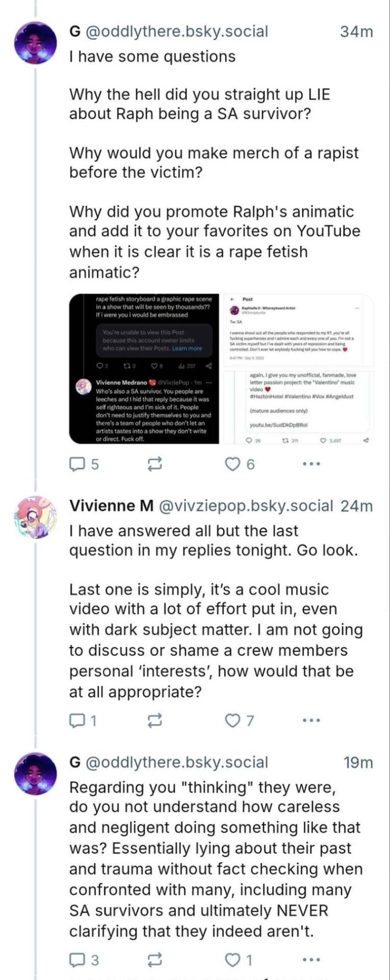Viewport: 390px width, 980px height.
Task: Open more options on the last post
Action: tap(311, 960)
